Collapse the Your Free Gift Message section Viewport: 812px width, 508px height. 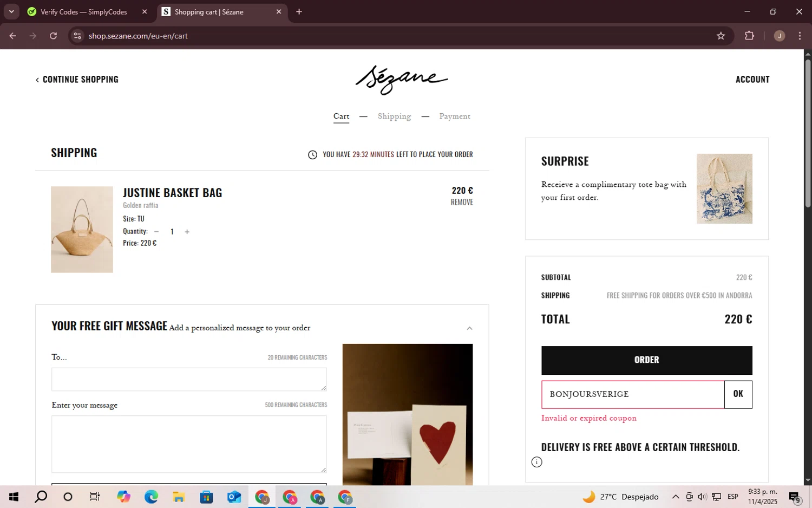[x=469, y=328]
